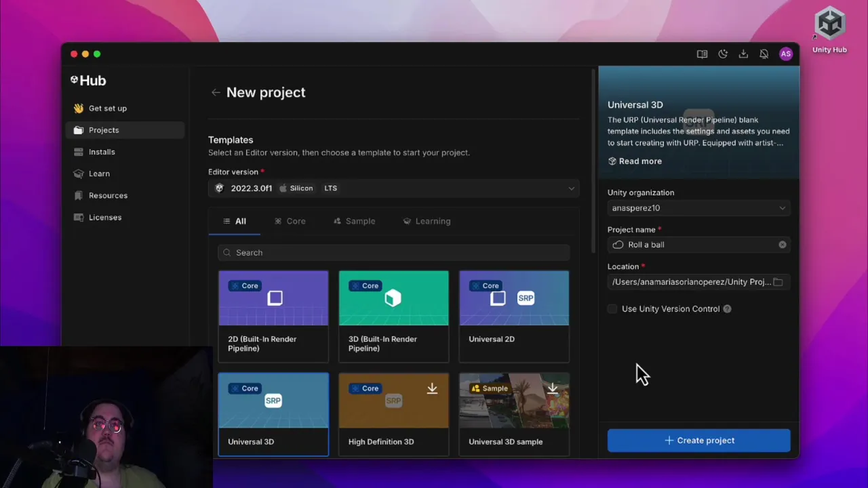Go to Get set up in sidebar

click(108, 108)
